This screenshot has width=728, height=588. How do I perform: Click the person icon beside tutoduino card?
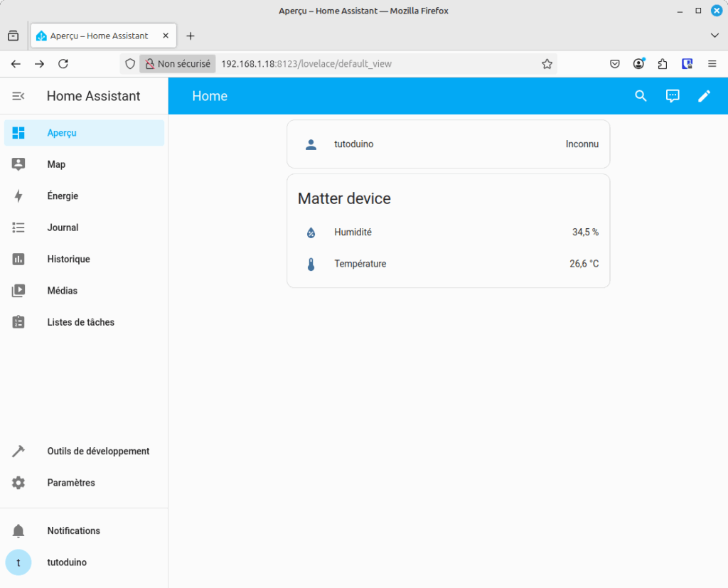point(311,144)
